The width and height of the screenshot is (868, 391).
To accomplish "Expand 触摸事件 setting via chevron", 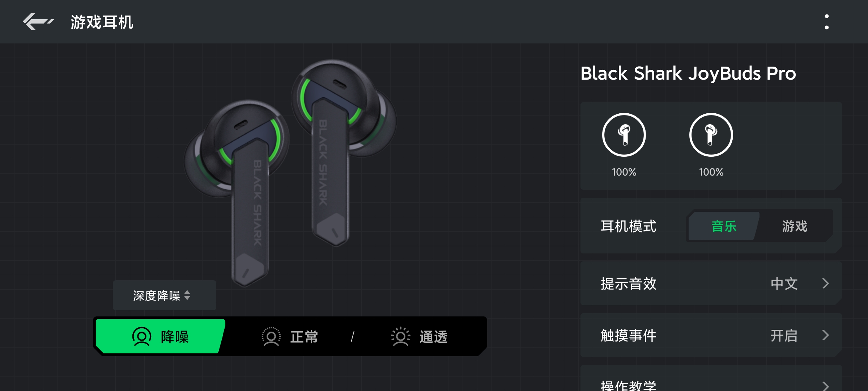I will click(x=825, y=335).
